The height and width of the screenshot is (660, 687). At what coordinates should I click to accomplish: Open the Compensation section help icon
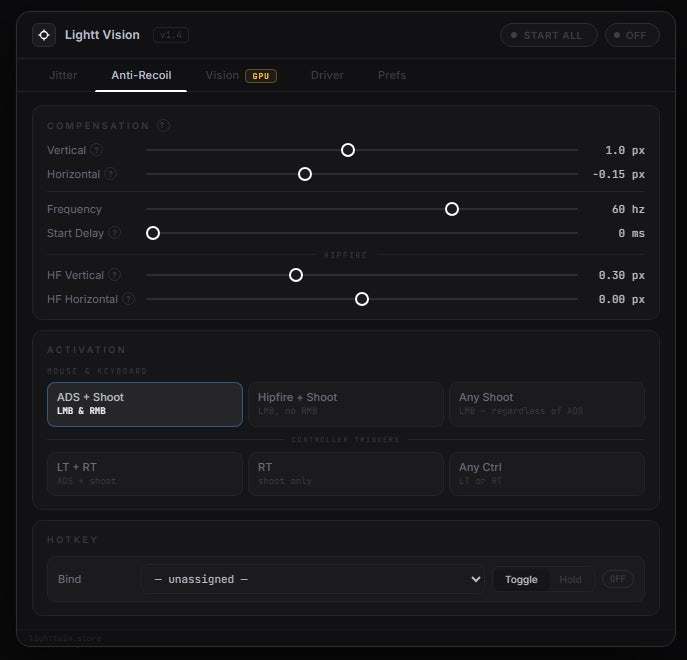[x=163, y=126]
